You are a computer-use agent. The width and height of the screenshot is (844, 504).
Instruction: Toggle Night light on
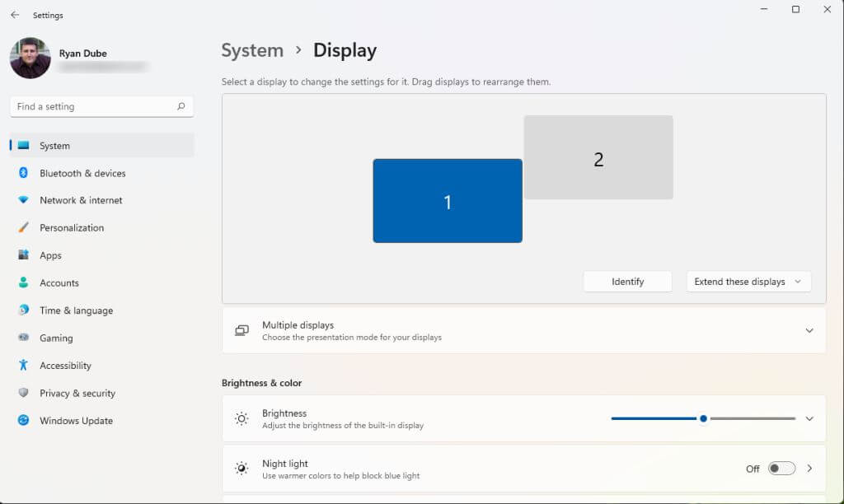(x=780, y=468)
